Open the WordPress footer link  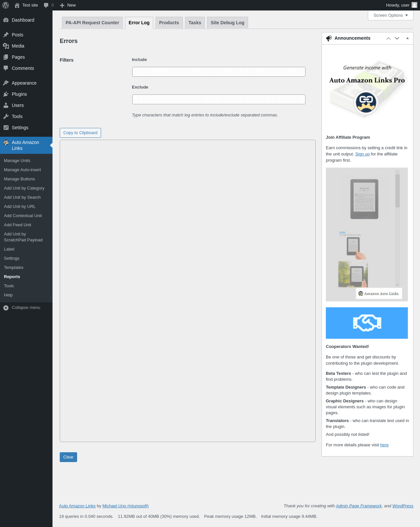pyautogui.click(x=403, y=506)
